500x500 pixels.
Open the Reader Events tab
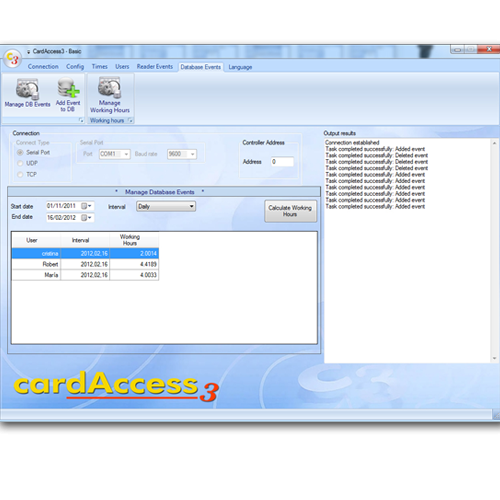tap(155, 67)
